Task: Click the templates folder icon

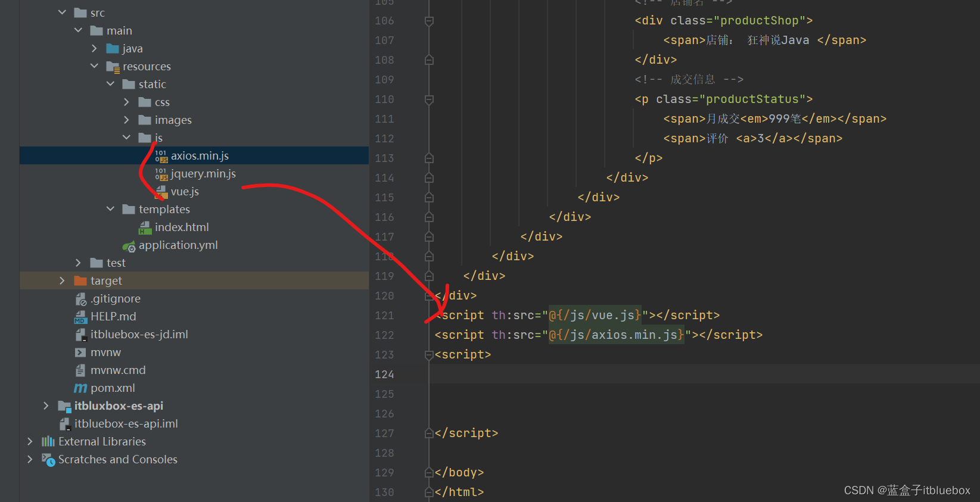Action: point(129,209)
